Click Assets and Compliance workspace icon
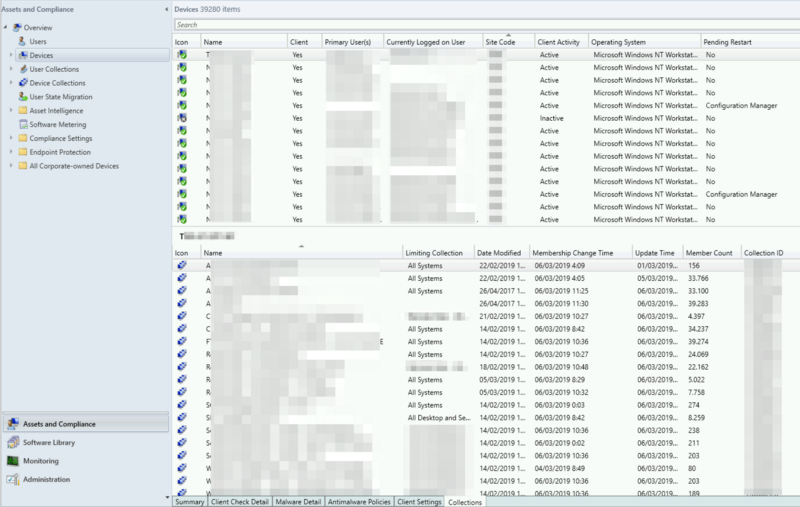 tap(13, 424)
